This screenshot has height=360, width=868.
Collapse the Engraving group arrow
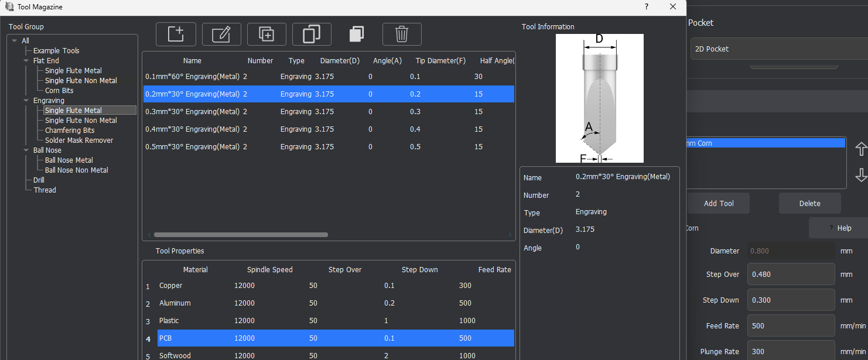point(26,101)
